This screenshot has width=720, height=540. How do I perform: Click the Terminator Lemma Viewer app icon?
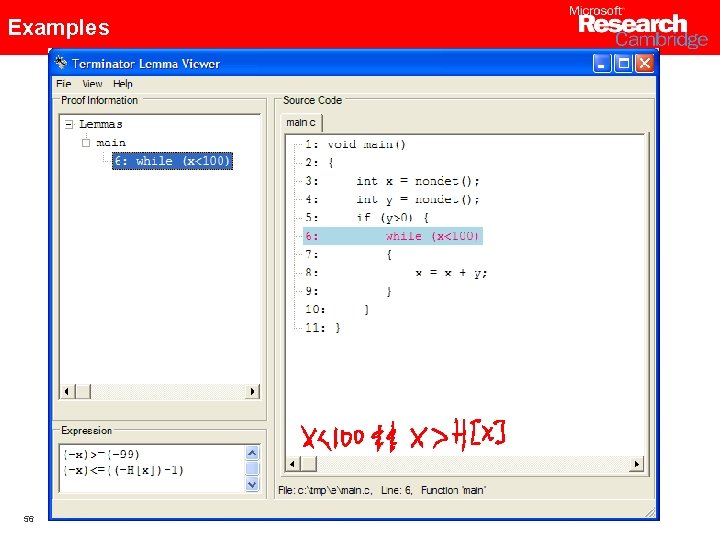click(61, 62)
